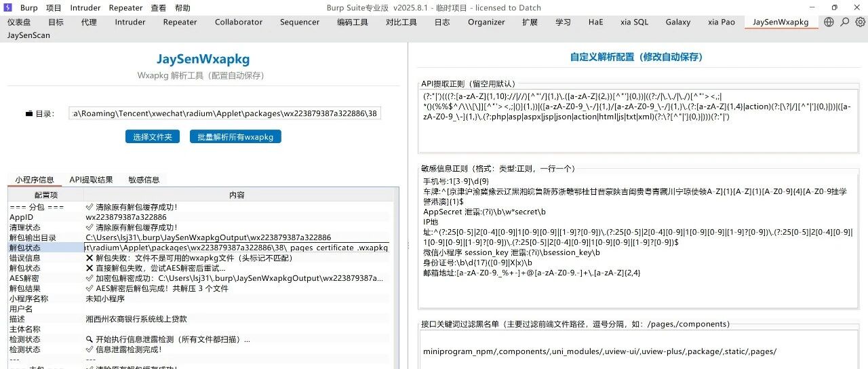
Task: Select the 小程序信息 tab
Action: pyautogui.click(x=35, y=180)
